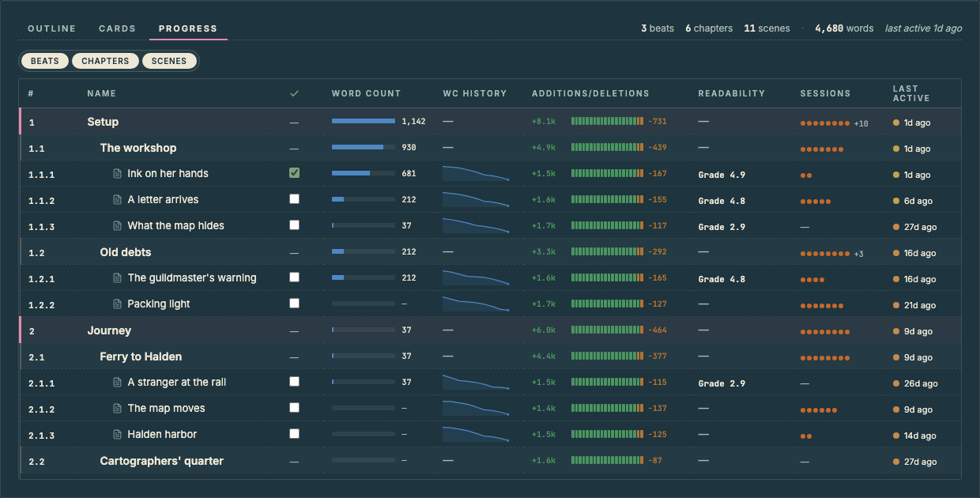This screenshot has height=498, width=980.
Task: Click the document icon for 'Halden harbor'
Action: coord(118,435)
